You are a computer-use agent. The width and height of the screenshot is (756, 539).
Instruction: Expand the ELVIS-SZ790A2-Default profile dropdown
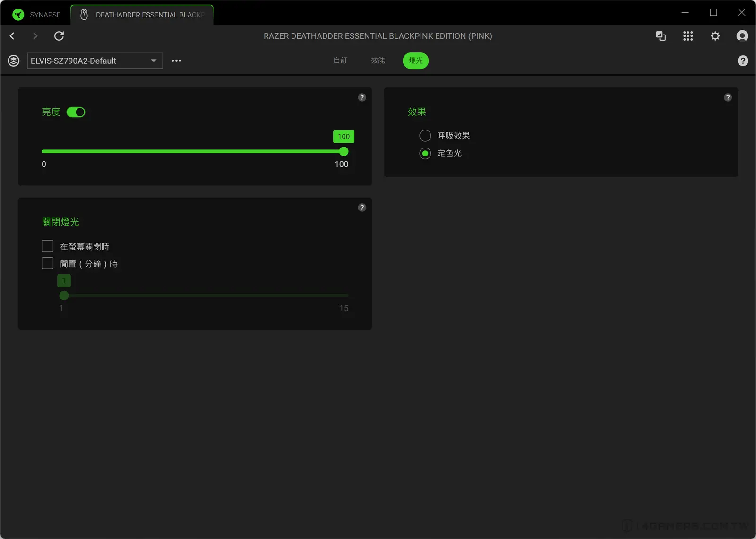[95, 61]
